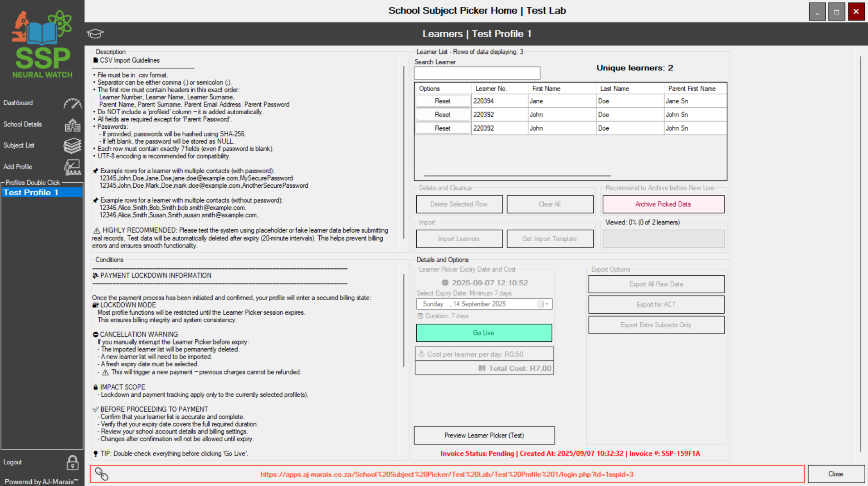Click the Dashboard gauge icon
868x486 pixels.
[72, 103]
